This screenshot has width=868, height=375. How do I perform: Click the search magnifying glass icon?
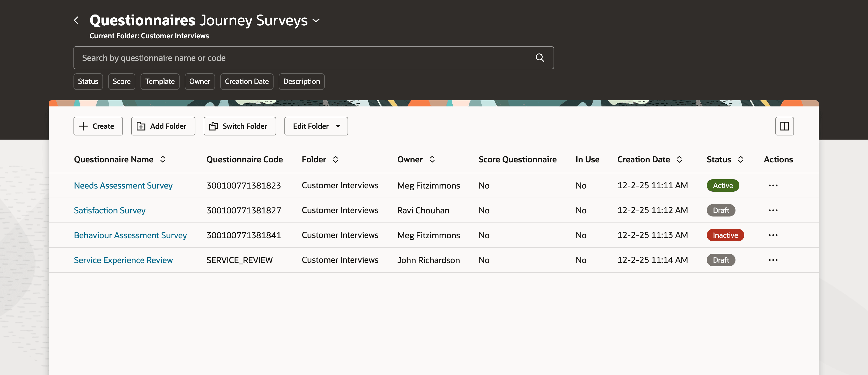(x=540, y=58)
